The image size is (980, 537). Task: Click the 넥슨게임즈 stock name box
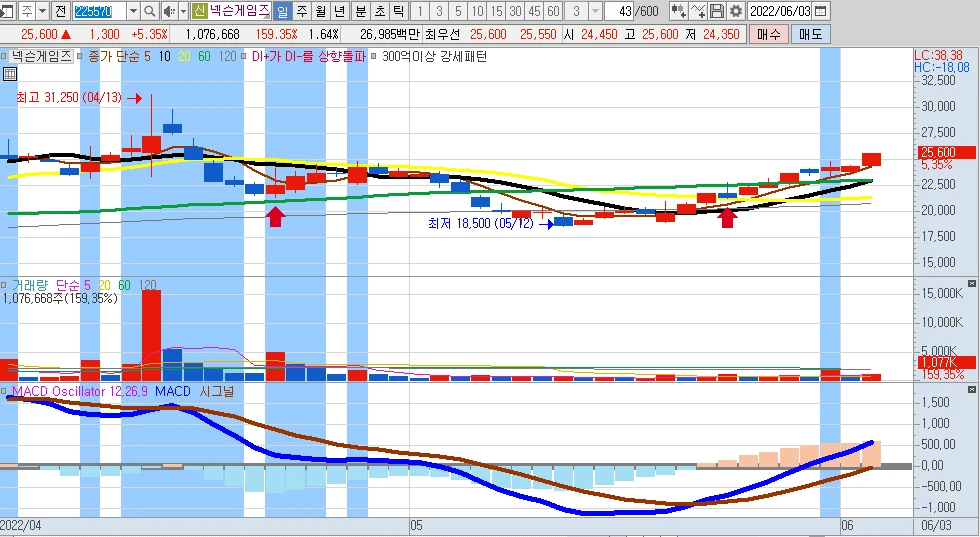239,11
